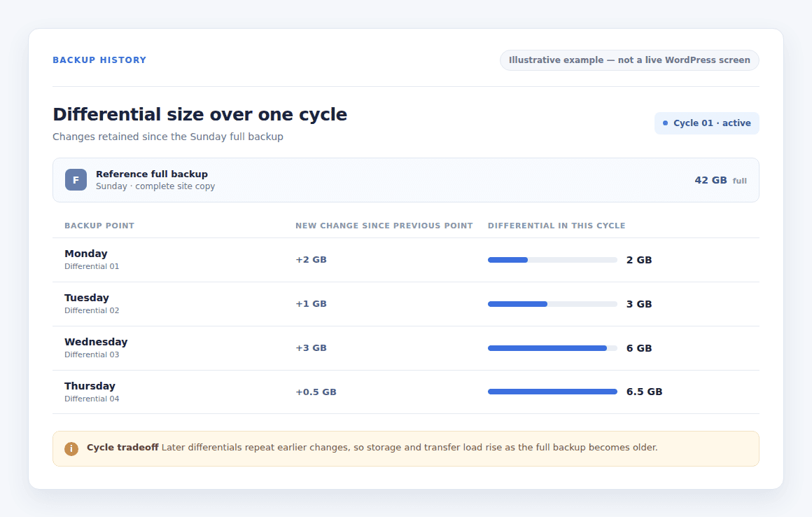
Task: Click the Illustrative example notice pill
Action: [x=629, y=60]
